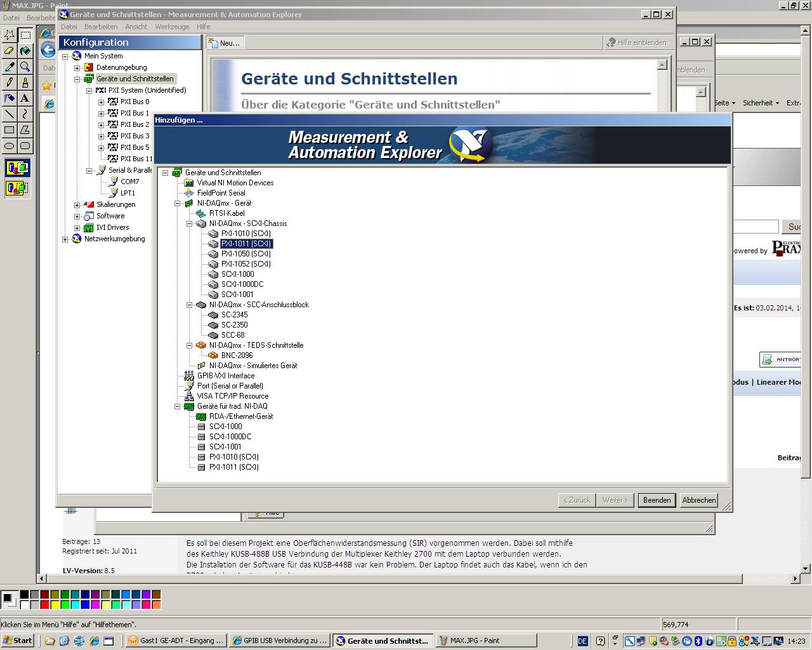This screenshot has width=812, height=650.
Task: Select Virtual NI Motion Devices in dialog tree
Action: click(235, 183)
